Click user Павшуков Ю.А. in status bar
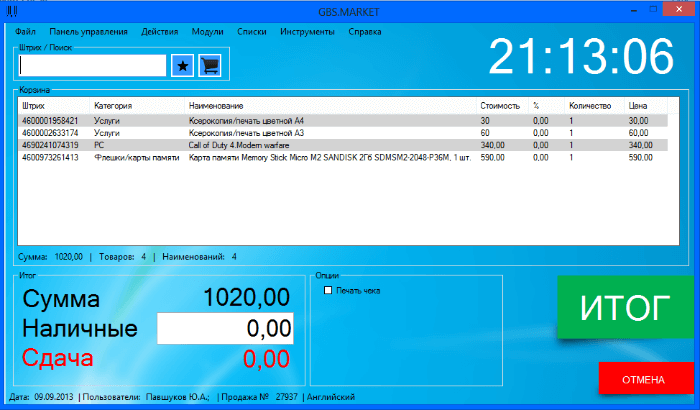Viewport: 700px width, 410px height. click(177, 397)
